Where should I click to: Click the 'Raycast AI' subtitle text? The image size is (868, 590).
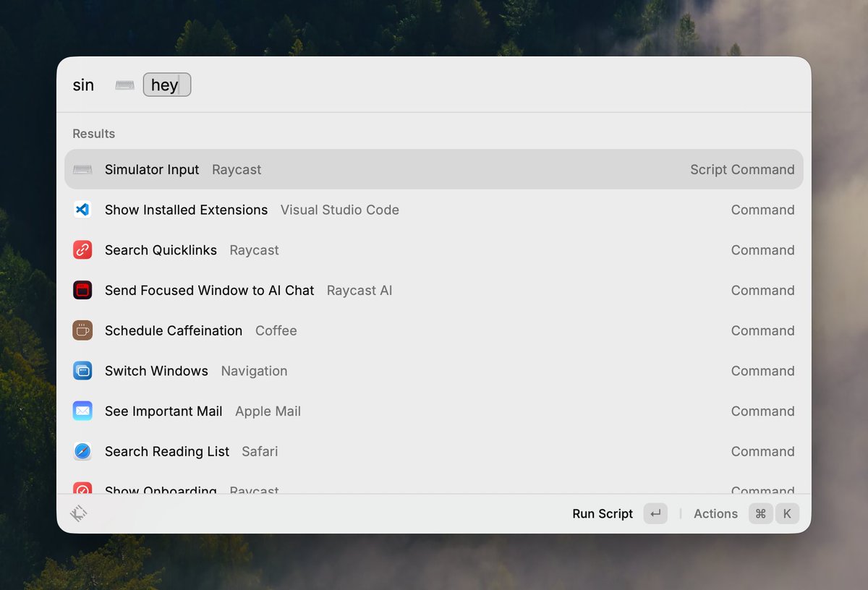tap(359, 290)
